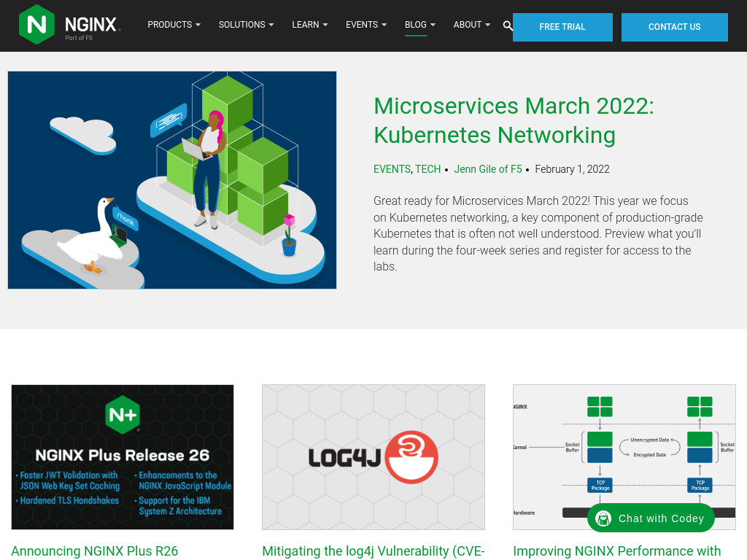Click the NGINX hexagon logo
The height and width of the screenshot is (560, 747).
[x=36, y=24]
